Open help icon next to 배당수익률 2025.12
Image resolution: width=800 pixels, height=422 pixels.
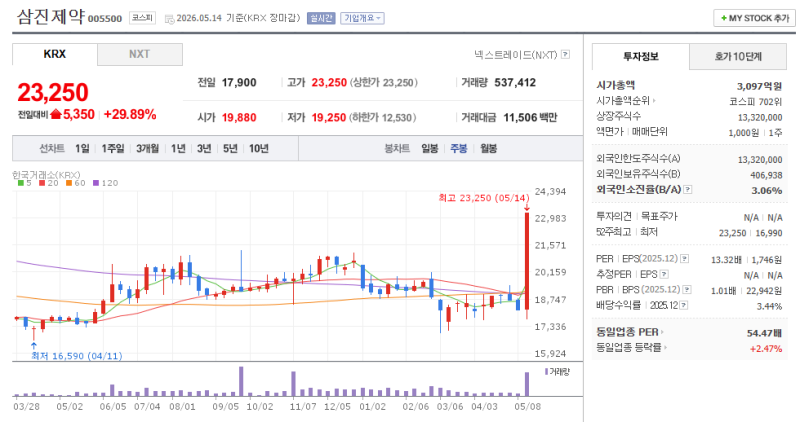tap(684, 305)
